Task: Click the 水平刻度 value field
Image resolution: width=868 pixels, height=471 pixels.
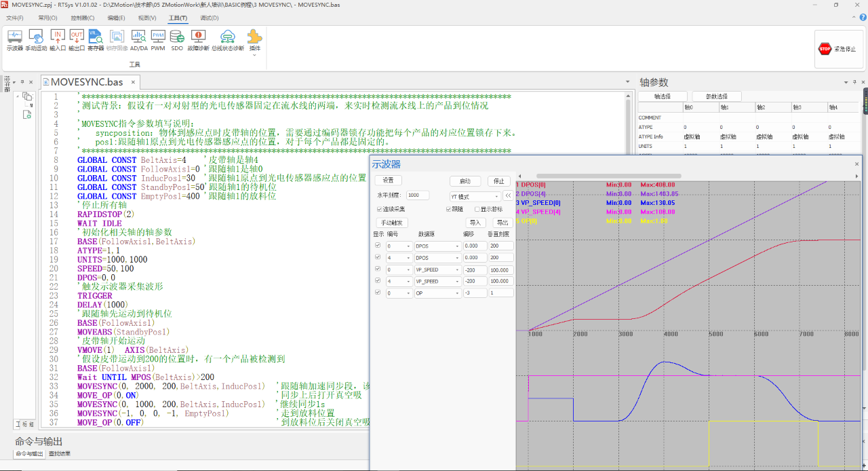Action: click(x=418, y=195)
